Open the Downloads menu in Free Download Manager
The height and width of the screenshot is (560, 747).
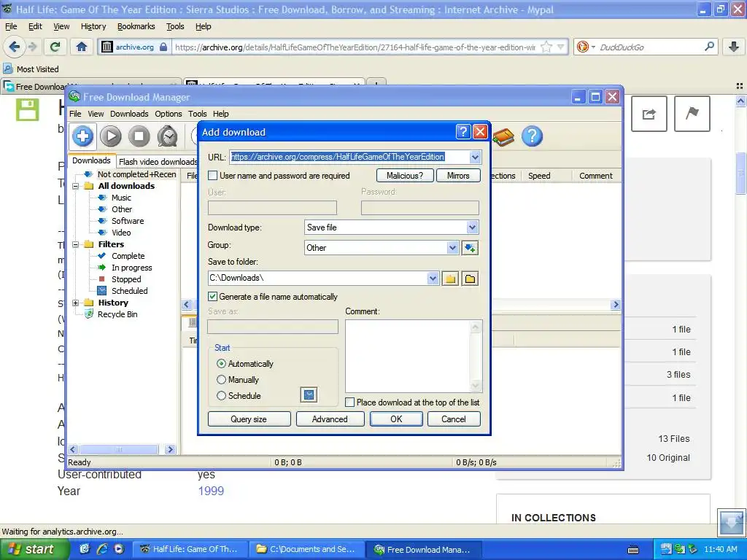(129, 114)
